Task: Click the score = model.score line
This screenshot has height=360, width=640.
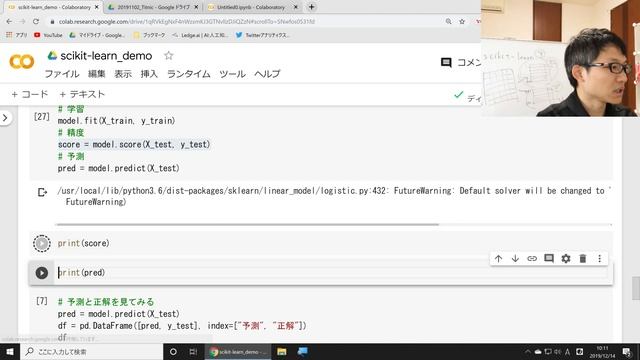Action: 134,144
